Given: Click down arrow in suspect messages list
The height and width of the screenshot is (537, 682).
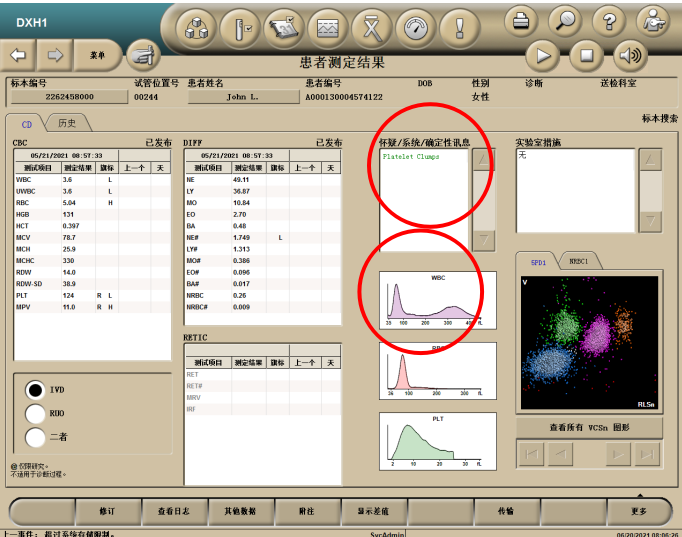Looking at the screenshot, I should coord(484,240).
